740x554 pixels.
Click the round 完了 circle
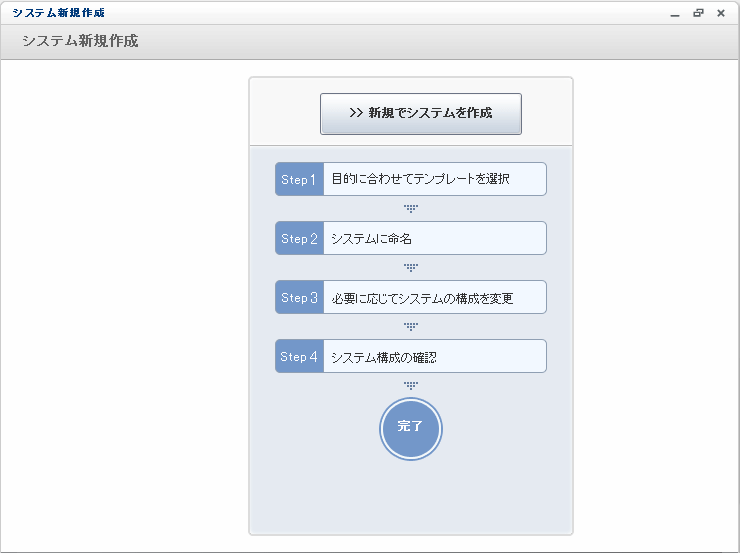[411, 428]
